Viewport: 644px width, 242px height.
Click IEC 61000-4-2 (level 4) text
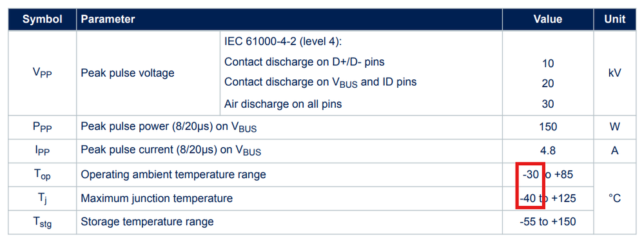[x=284, y=41]
